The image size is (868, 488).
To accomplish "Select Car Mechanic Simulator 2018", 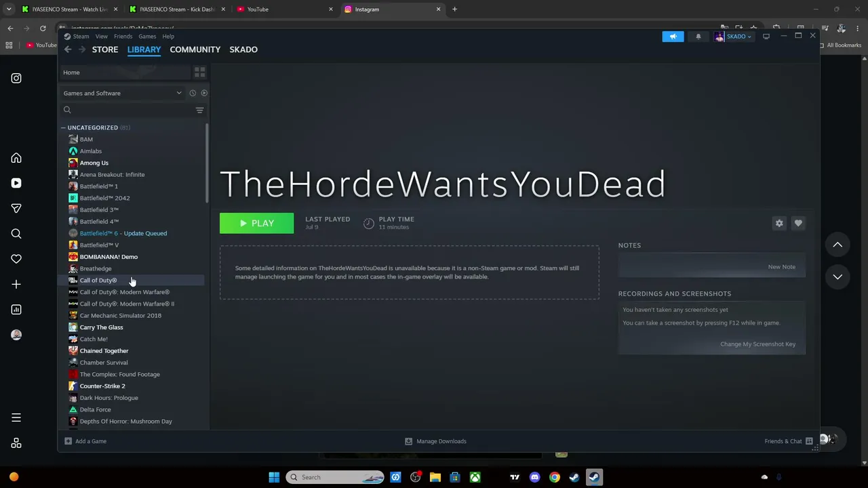I will point(121,316).
